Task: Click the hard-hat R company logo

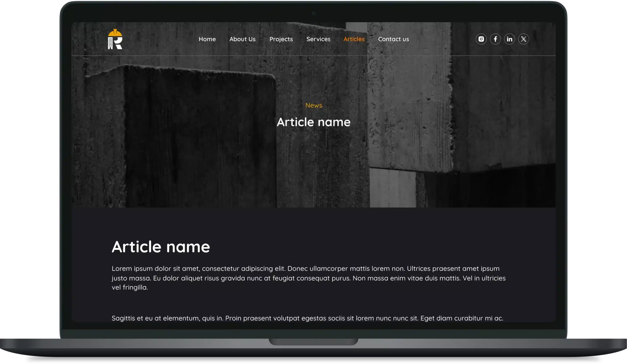Action: pos(115,39)
